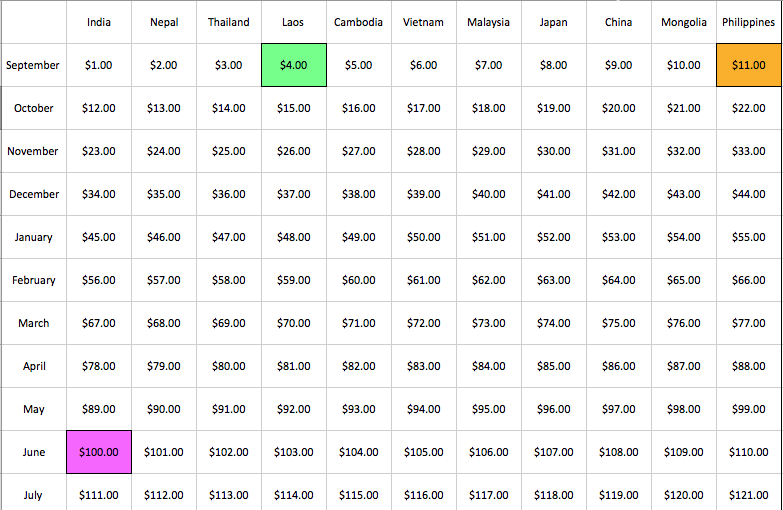This screenshot has width=783, height=510.
Task: Click the December row label cell
Action: [34, 194]
